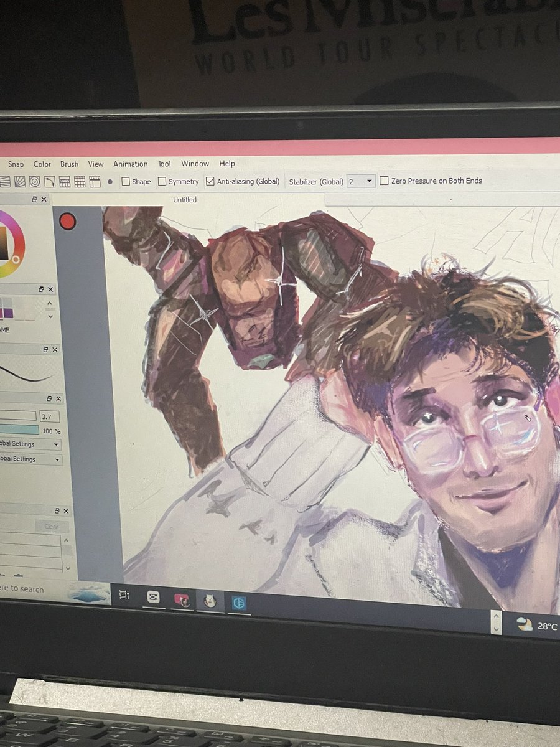Click the taskbar overflow down arrow
Viewport: 560px width, 747px height.
pyautogui.click(x=495, y=628)
